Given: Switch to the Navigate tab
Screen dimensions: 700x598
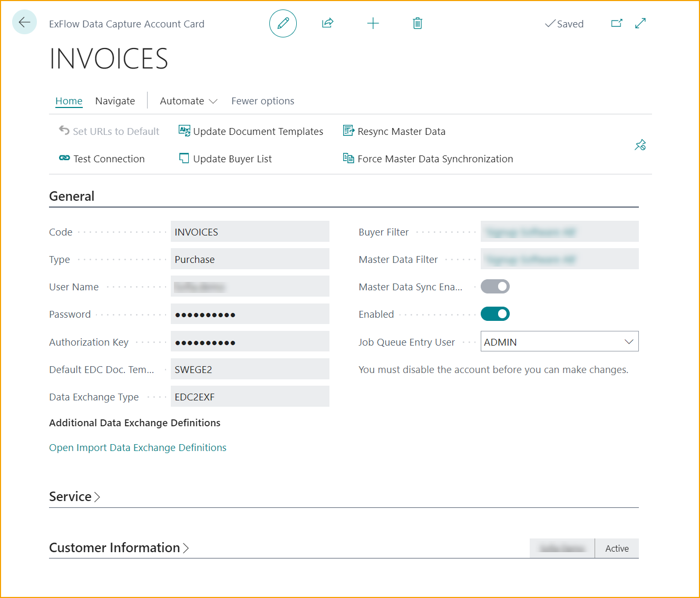Looking at the screenshot, I should pyautogui.click(x=115, y=101).
